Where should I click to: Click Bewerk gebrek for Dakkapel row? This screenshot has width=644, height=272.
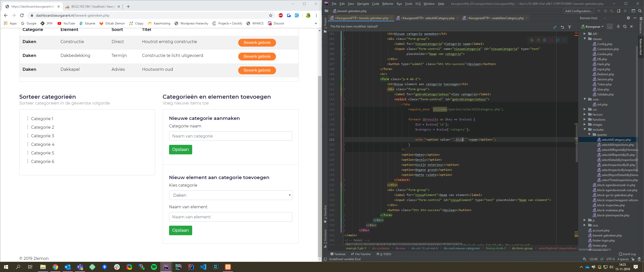(257, 70)
